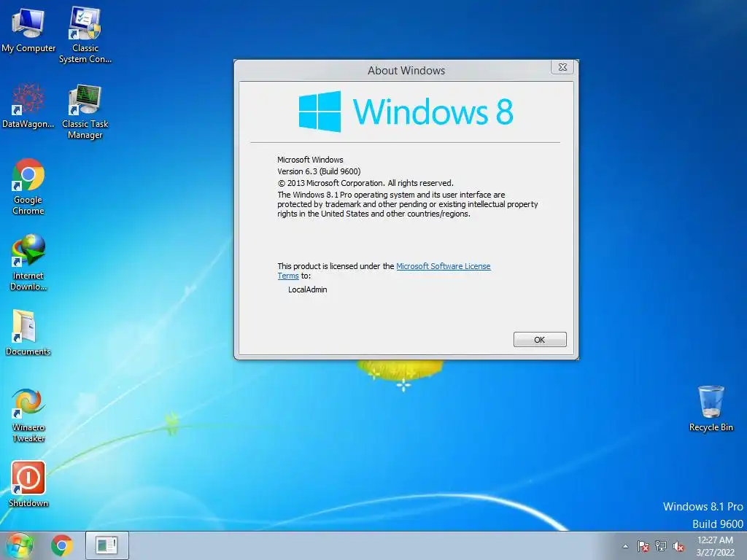This screenshot has width=747, height=560.
Task: Select the About Windows taskbar button
Action: point(107,545)
